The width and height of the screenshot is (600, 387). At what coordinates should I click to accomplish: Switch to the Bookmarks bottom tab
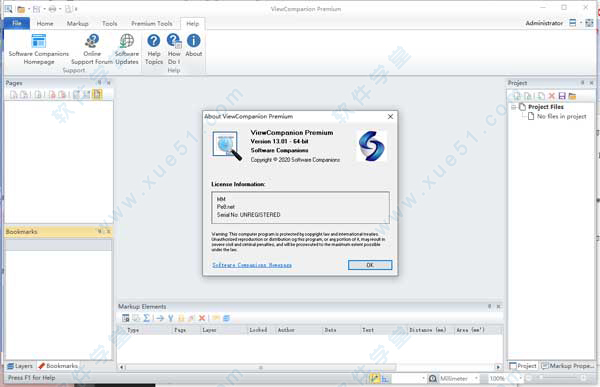[58, 366]
